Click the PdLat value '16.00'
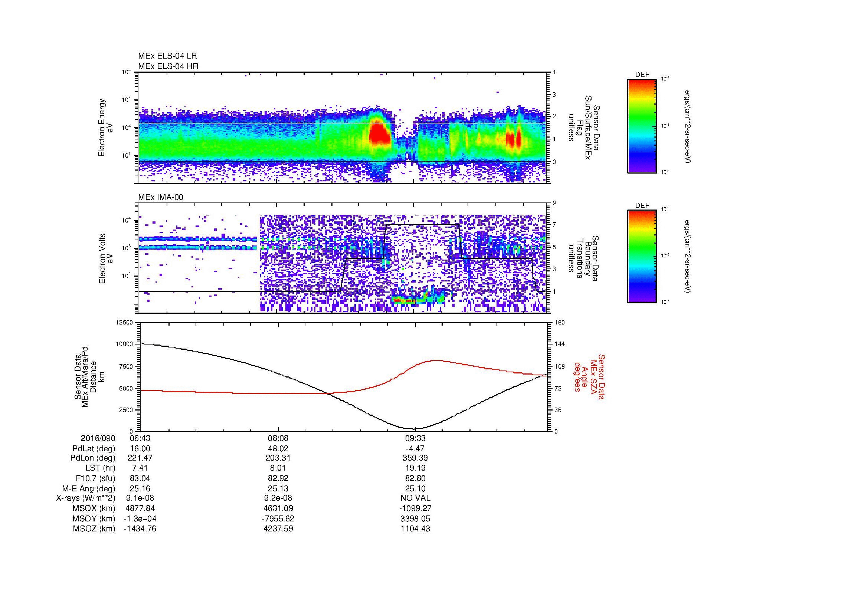The height and width of the screenshot is (613, 868). point(140,449)
